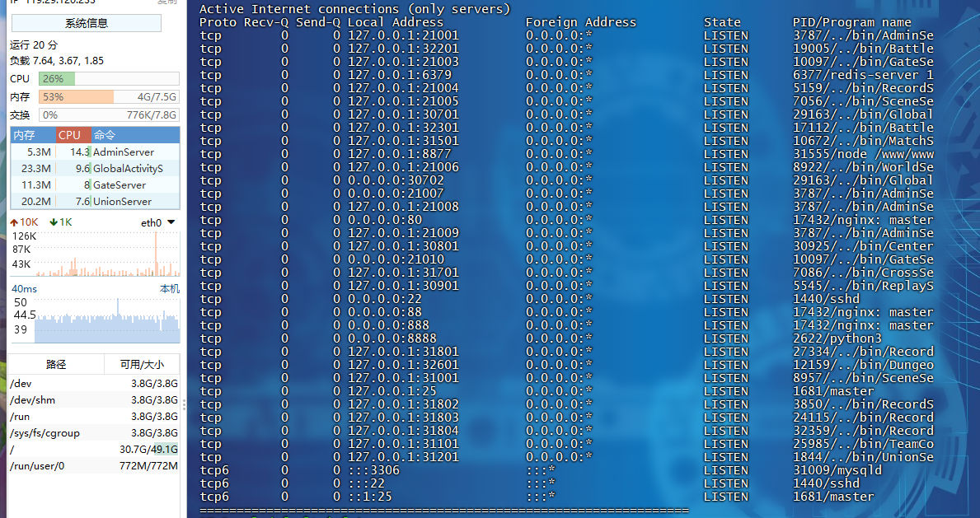Select the /dev/shm disk row
980x518 pixels.
(x=95, y=400)
